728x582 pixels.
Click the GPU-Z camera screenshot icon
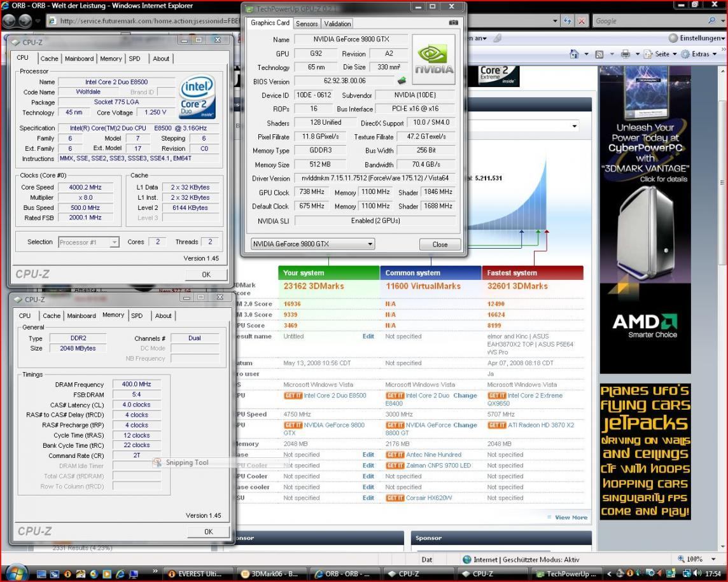point(454,22)
